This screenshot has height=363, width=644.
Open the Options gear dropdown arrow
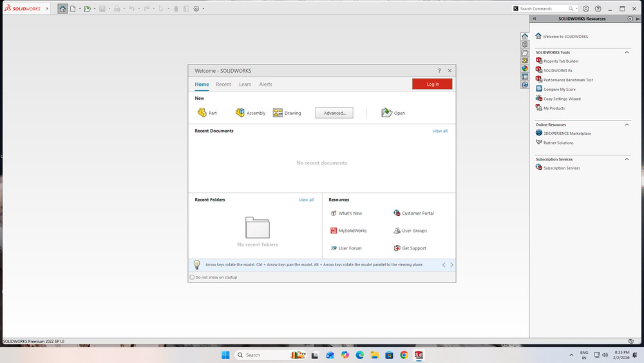(204, 8)
